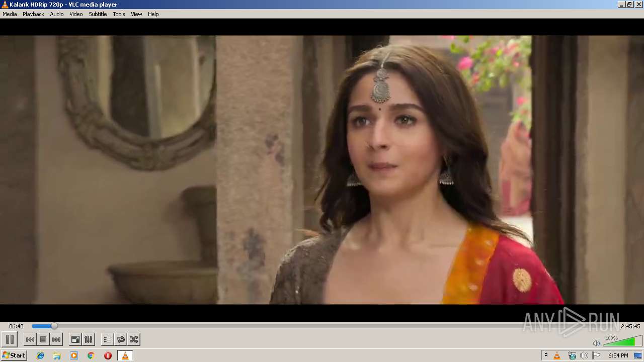Screen dimensions: 644x362
Task: Toggle loop repeat mode
Action: (121, 339)
